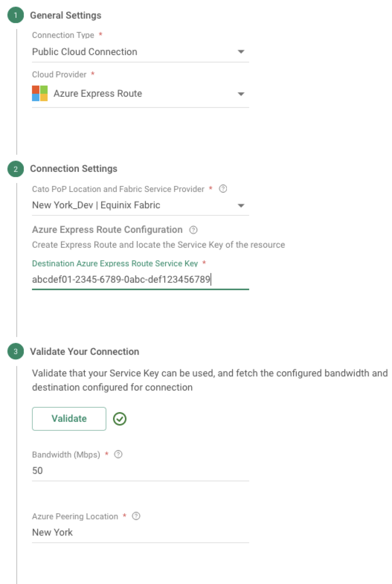Click the step 1 number circle
The image size is (392, 584).
pos(16,15)
